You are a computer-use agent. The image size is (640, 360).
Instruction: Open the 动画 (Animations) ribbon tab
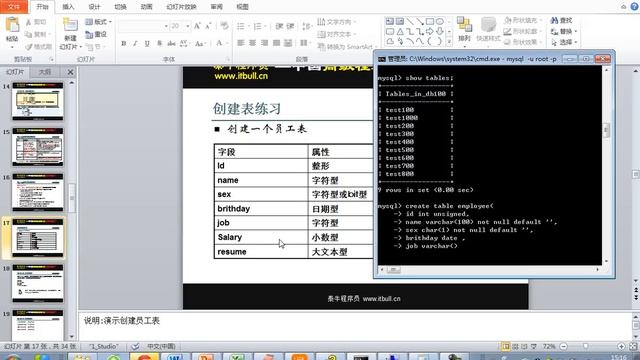147,7
